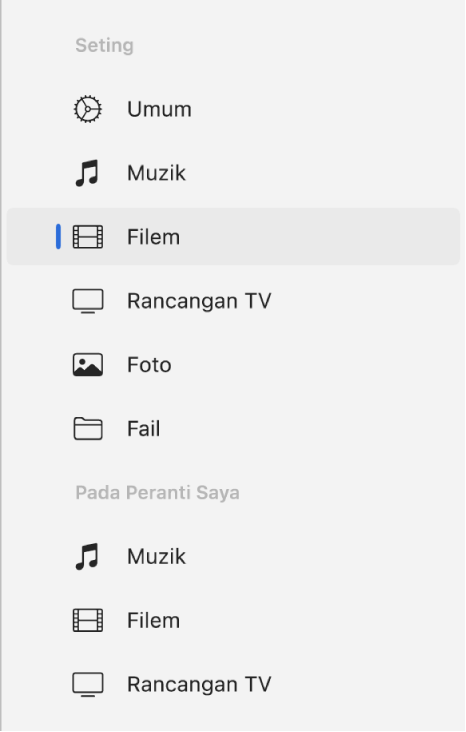Click the music note icon under Seting
The height and width of the screenshot is (732, 466).
87,173
